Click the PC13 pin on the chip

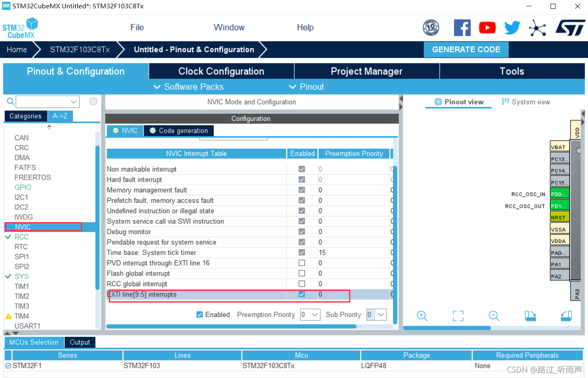pyautogui.click(x=560, y=159)
